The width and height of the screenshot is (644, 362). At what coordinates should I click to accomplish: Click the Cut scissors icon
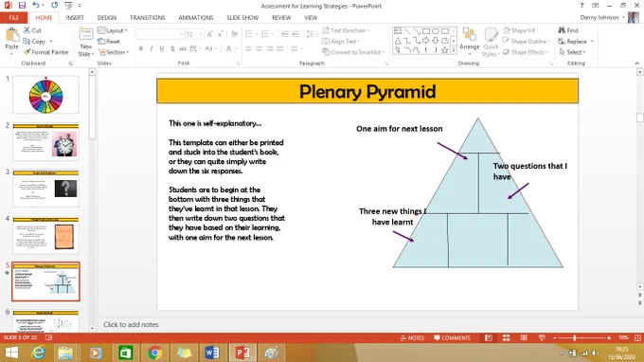click(27, 30)
